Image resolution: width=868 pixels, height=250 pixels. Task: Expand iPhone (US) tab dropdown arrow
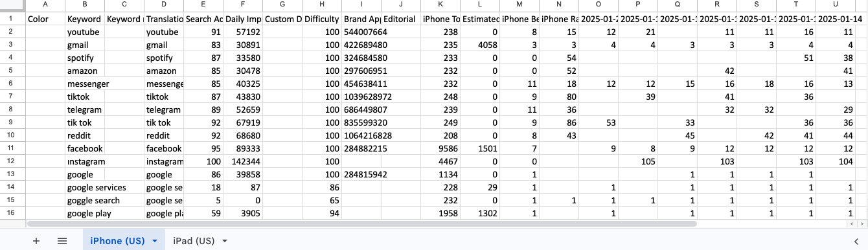click(155, 241)
